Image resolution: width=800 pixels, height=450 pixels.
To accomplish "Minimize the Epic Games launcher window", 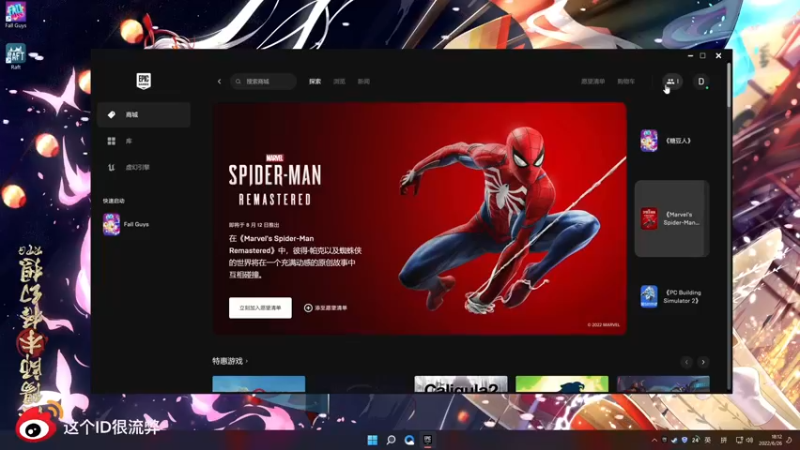I will tap(690, 56).
